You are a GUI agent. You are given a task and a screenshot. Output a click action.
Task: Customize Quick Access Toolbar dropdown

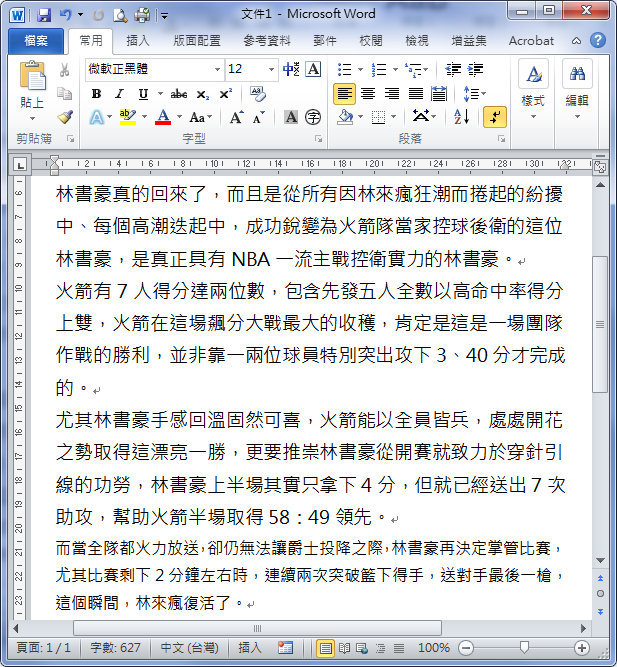164,16
